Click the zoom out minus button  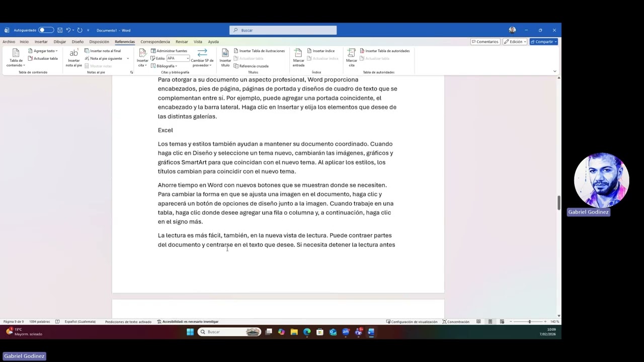(x=511, y=322)
